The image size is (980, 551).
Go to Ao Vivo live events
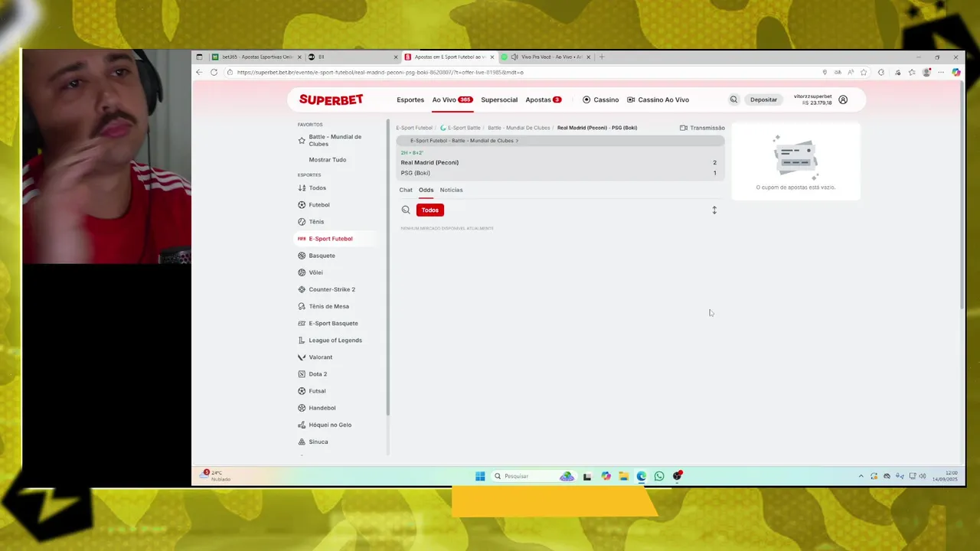pos(452,99)
